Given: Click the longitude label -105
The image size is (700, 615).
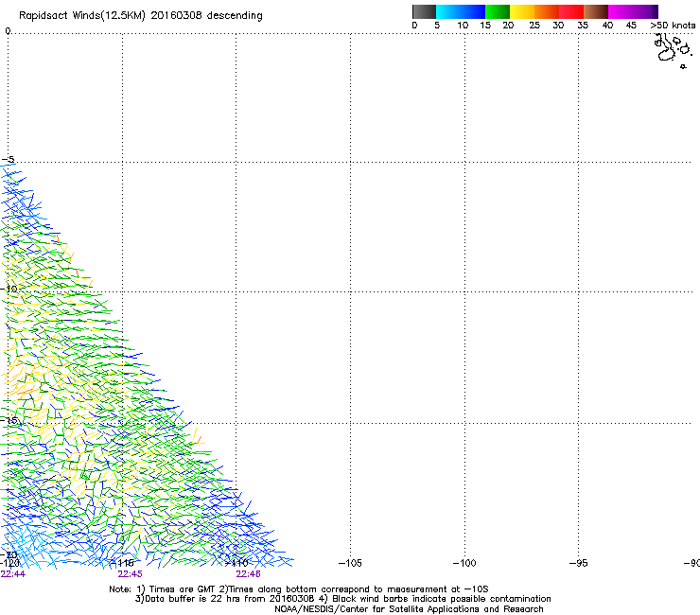Looking at the screenshot, I should pos(350,563).
